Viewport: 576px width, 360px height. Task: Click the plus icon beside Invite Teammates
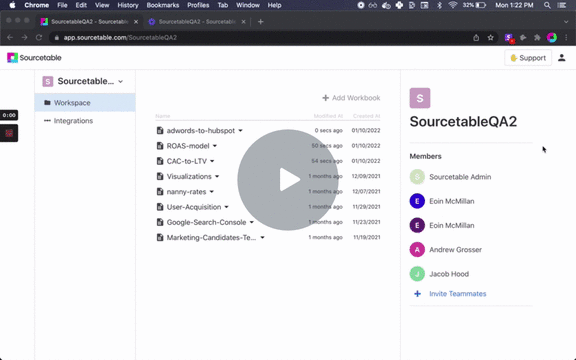point(417,294)
